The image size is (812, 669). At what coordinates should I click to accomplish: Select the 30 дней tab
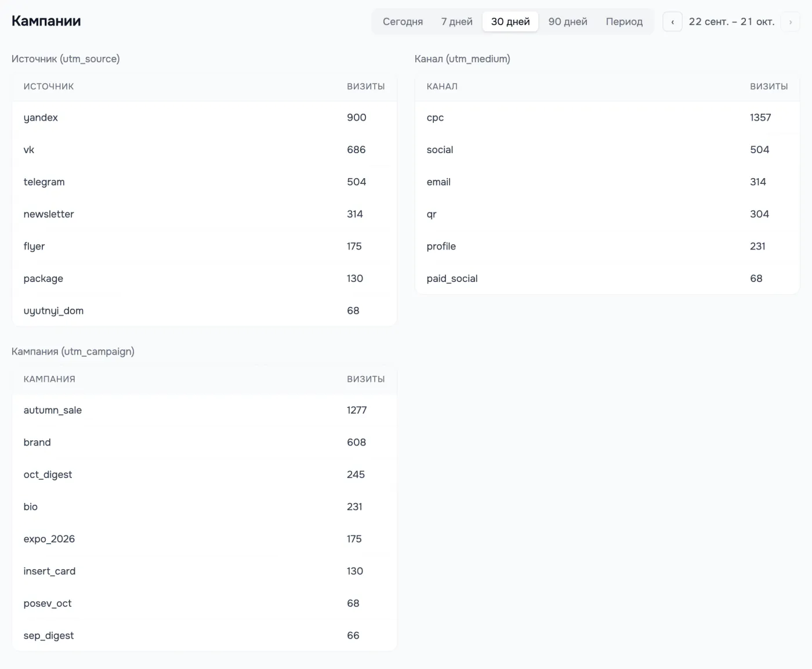point(510,21)
